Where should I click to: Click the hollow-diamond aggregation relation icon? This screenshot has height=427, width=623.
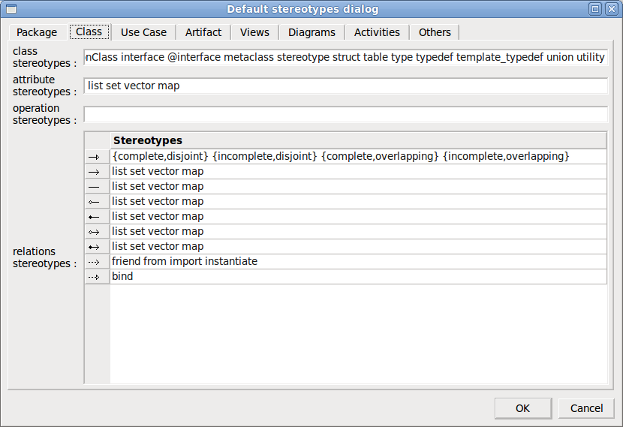coord(97,201)
